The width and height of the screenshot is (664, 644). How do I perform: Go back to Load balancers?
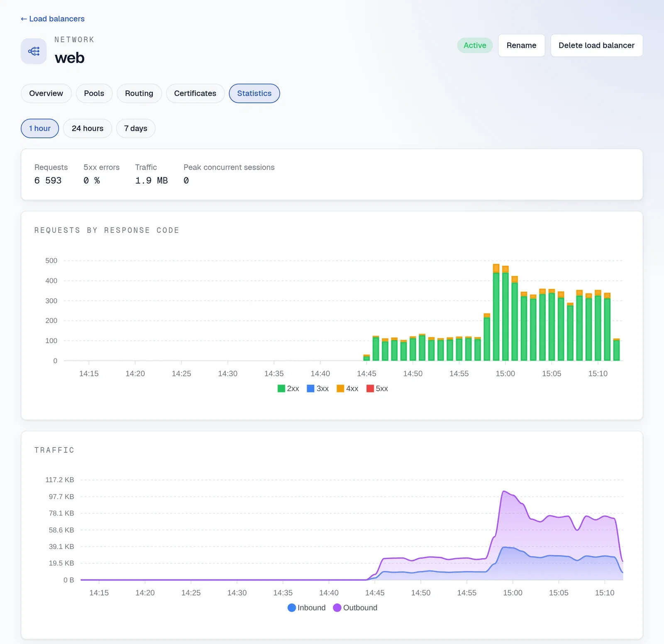coord(53,19)
